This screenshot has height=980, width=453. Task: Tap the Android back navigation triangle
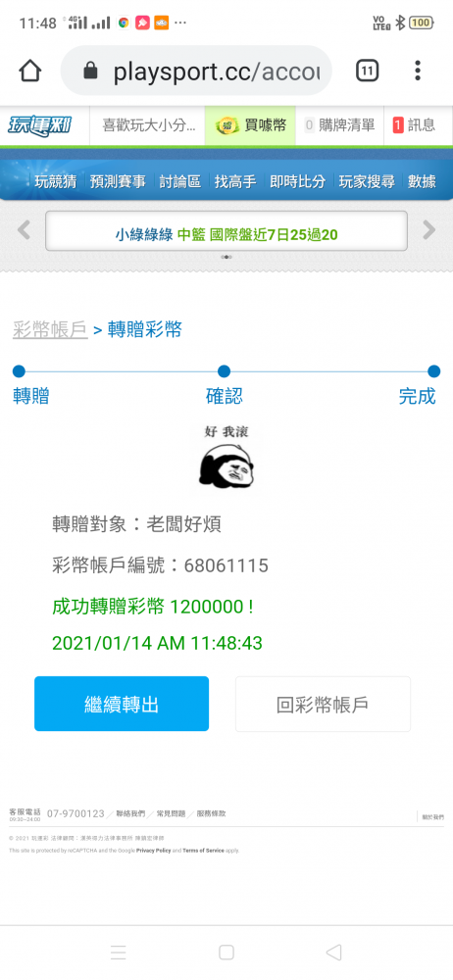tap(333, 952)
